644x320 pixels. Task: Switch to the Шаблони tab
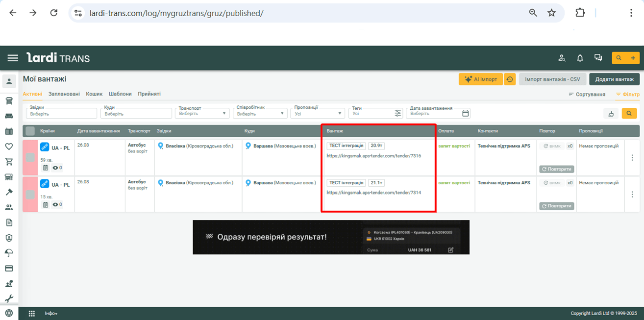tap(120, 94)
